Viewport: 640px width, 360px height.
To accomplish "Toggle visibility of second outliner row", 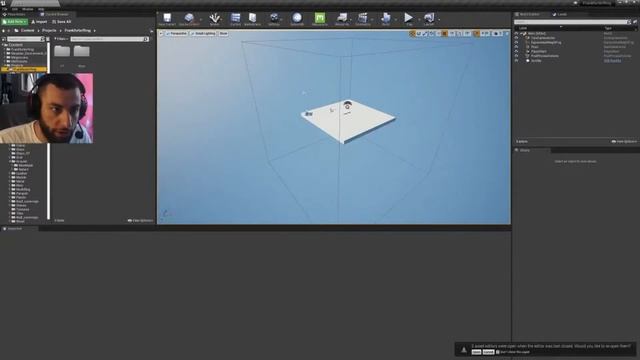I will tap(516, 38).
